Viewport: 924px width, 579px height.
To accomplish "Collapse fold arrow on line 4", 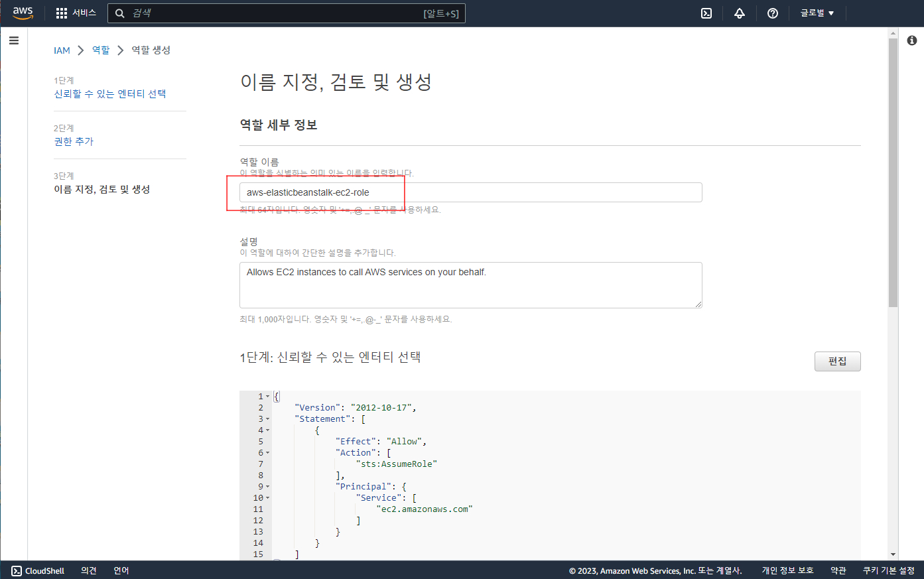I will [268, 430].
